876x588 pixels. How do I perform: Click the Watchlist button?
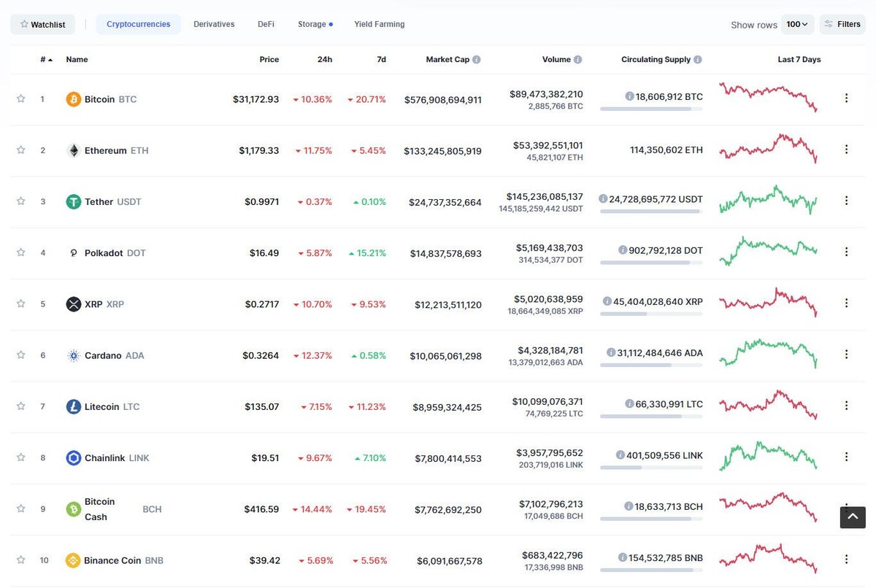(42, 23)
